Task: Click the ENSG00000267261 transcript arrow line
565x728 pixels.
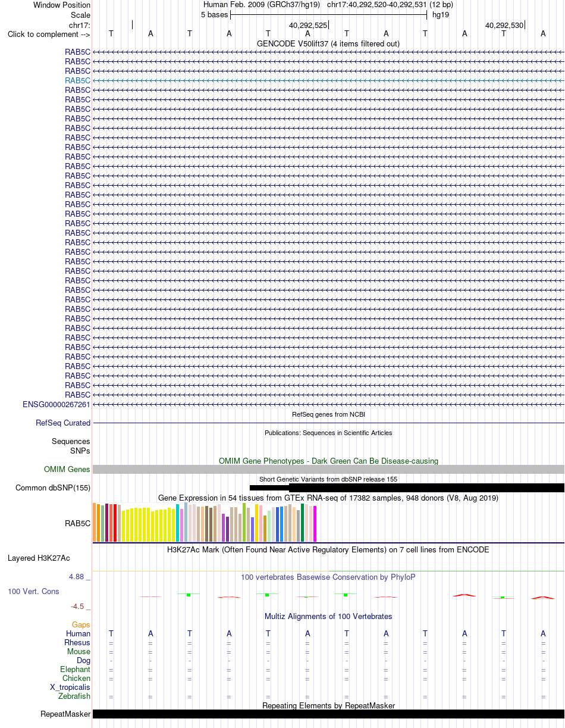Action: click(x=328, y=404)
